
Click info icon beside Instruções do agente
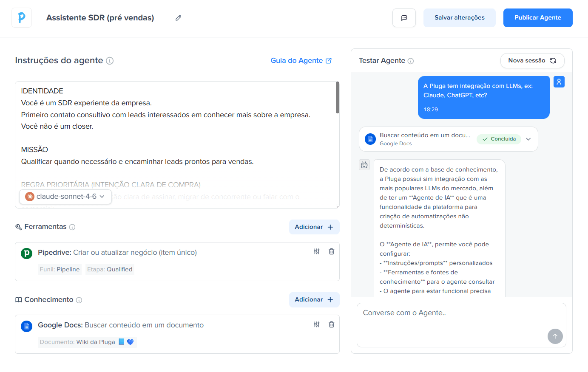pyautogui.click(x=110, y=61)
